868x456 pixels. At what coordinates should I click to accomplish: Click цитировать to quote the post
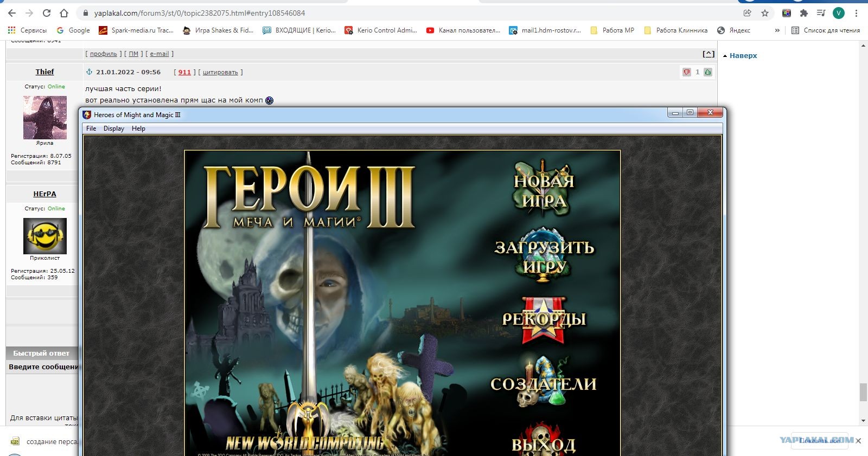(220, 72)
